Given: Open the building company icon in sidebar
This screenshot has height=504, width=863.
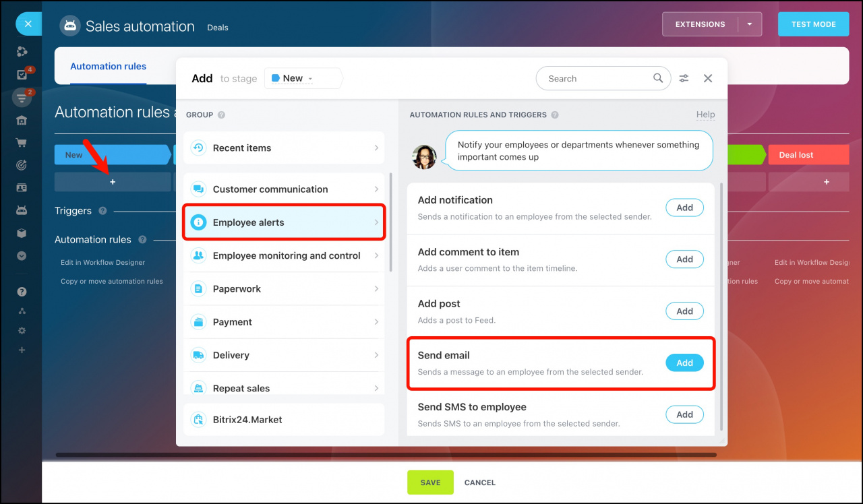Looking at the screenshot, I should click(x=22, y=121).
